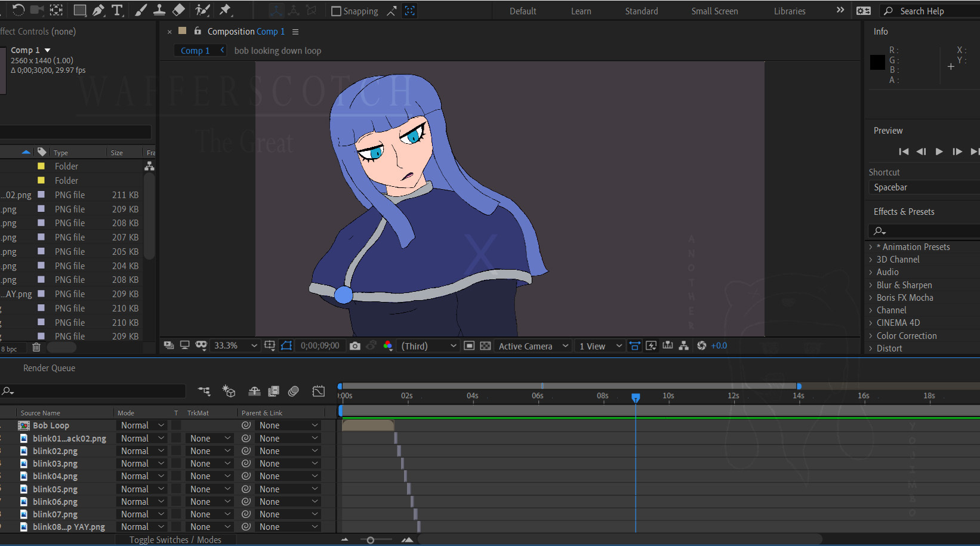The height and width of the screenshot is (546, 980).
Task: Select the Roto Brush tool
Action: click(x=202, y=10)
